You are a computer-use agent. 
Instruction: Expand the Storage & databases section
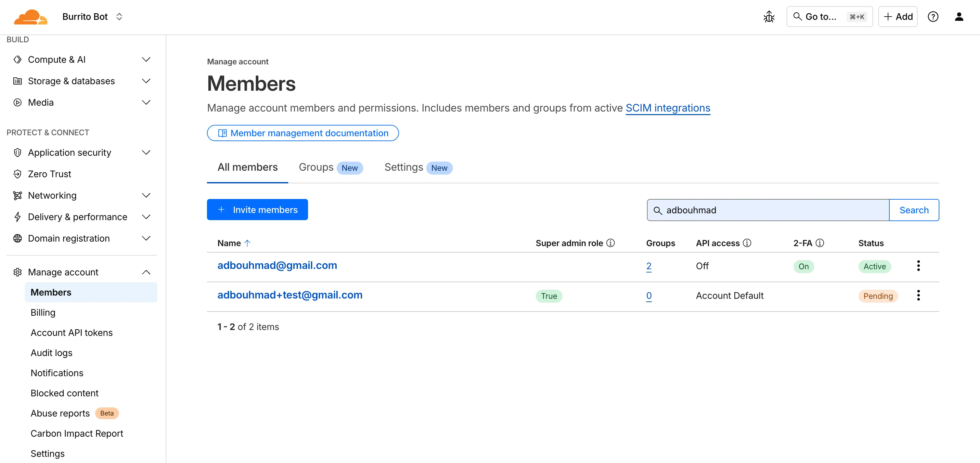point(147,81)
